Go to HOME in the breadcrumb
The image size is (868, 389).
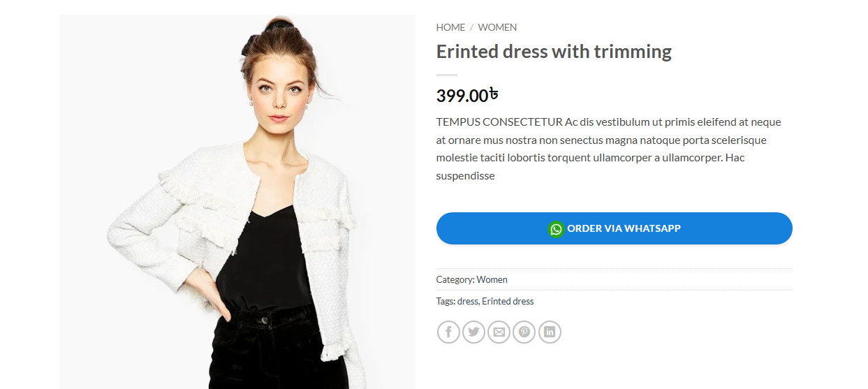pyautogui.click(x=450, y=27)
